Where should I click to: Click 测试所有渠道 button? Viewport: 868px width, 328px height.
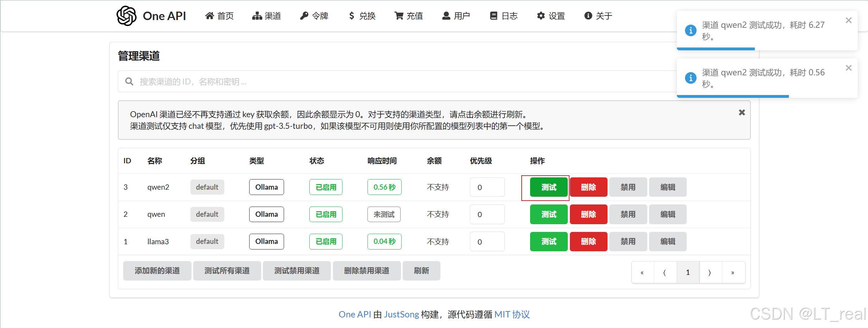(227, 271)
